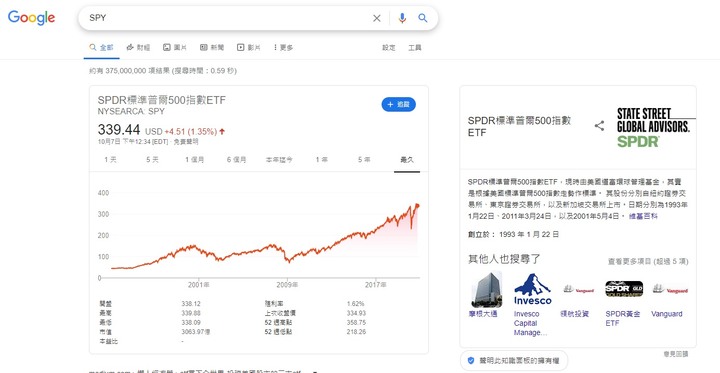Click 意見回饋 feedback link
720x373 pixels.
click(676, 354)
